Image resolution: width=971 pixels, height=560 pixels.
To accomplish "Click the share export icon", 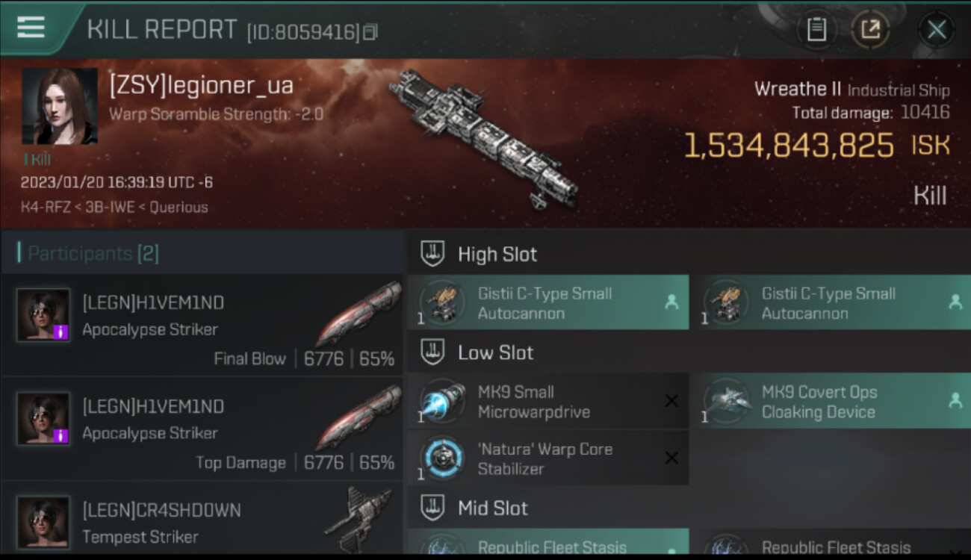I will point(870,30).
